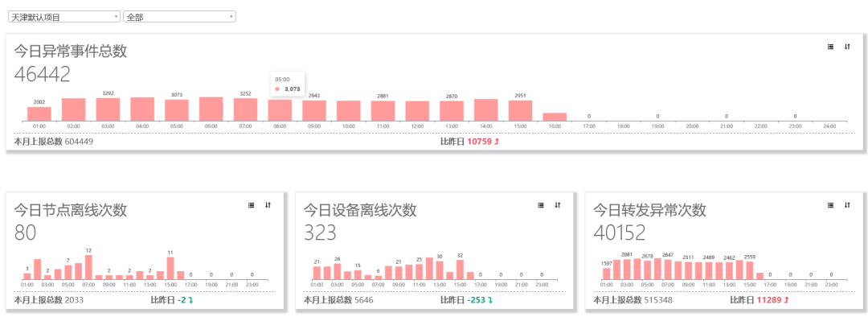The width and height of the screenshot is (868, 321).
Task: Click 比昨日 11289 in the forwarding card
Action: 759,300
